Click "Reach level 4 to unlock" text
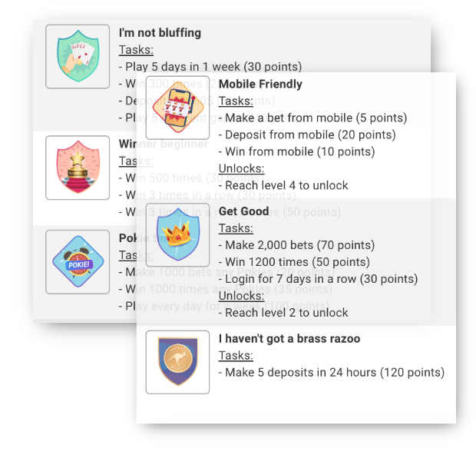The image size is (476, 455). pyautogui.click(x=286, y=185)
